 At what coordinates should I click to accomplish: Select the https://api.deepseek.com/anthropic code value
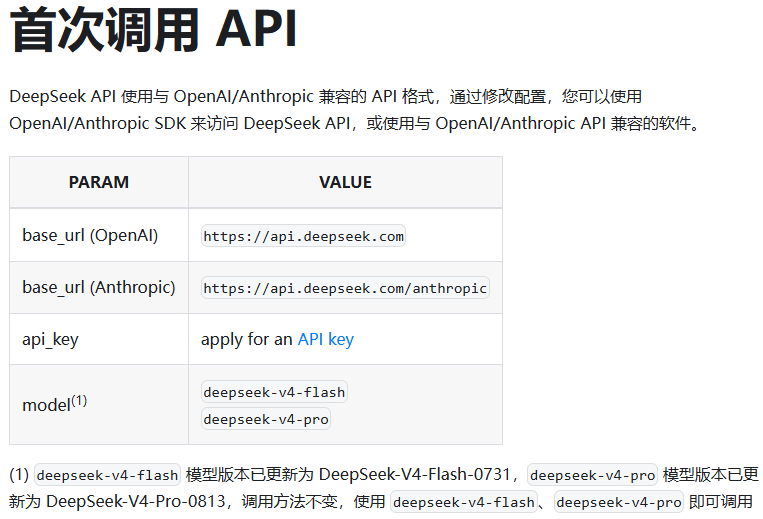345,288
